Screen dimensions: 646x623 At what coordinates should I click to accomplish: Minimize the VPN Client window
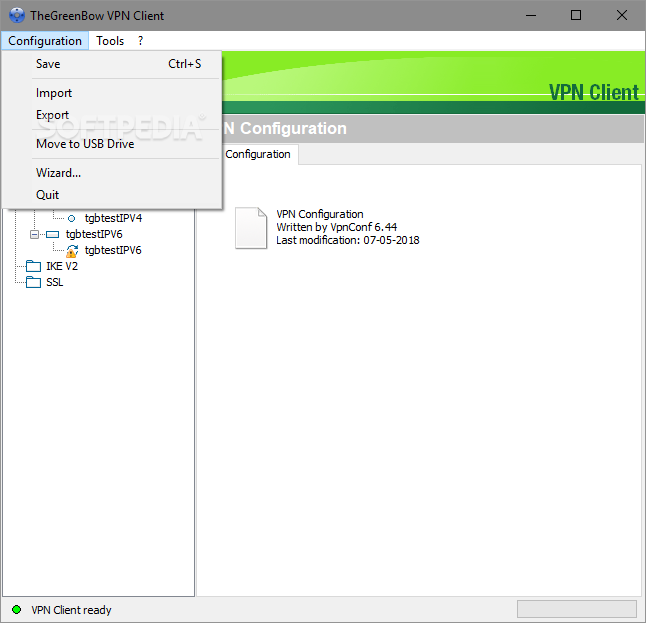(x=531, y=16)
